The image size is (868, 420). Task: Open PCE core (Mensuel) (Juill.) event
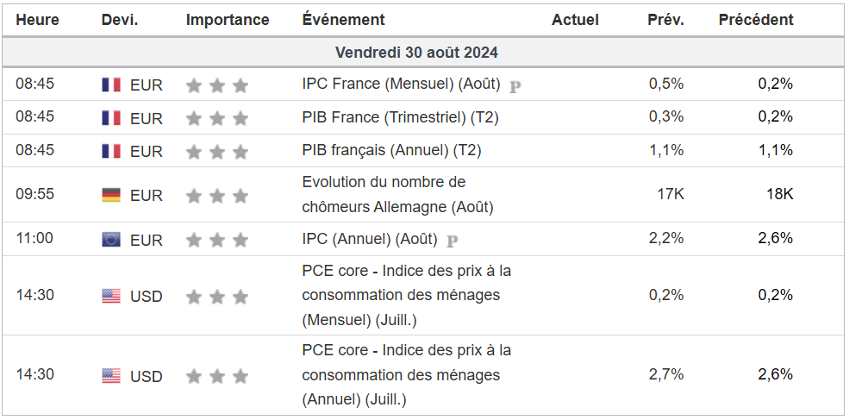pos(406,295)
